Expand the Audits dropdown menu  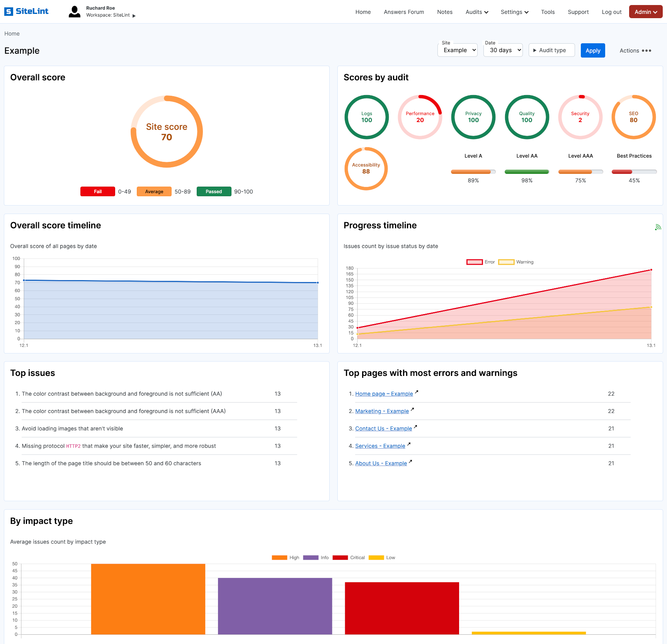point(477,12)
